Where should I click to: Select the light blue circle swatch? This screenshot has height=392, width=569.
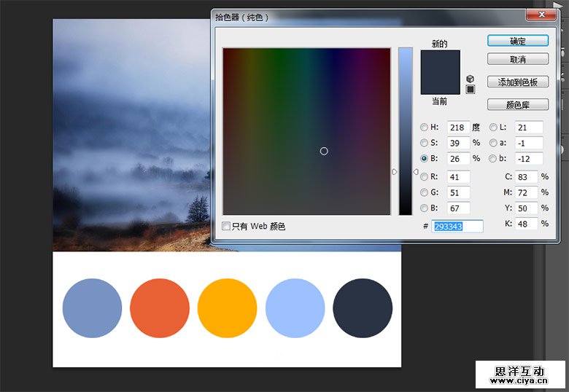coord(295,308)
